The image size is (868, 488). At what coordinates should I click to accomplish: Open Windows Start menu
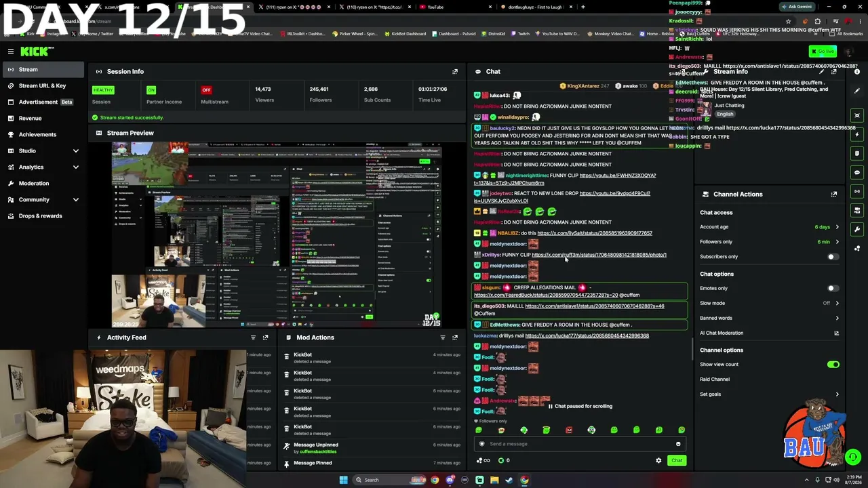click(343, 480)
